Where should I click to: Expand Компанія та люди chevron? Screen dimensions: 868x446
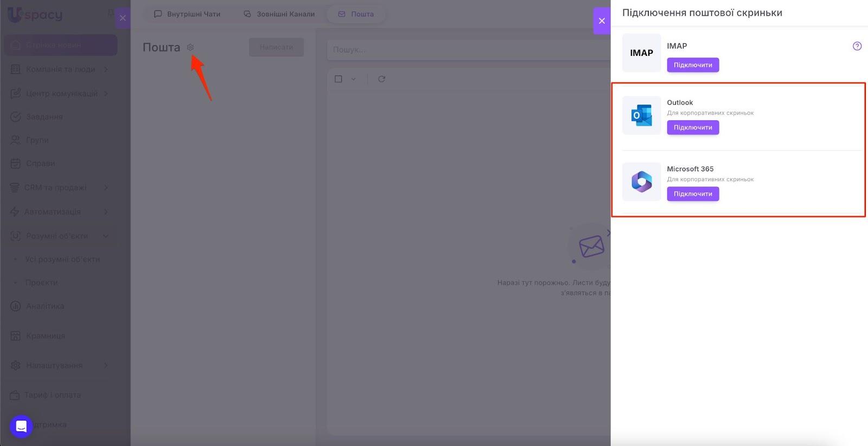pyautogui.click(x=106, y=69)
